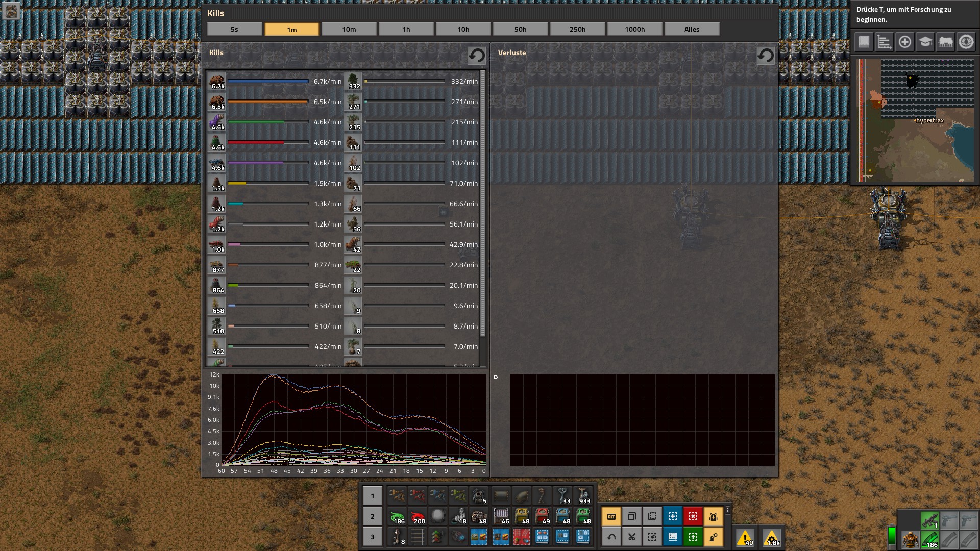980x551 pixels.
Task: Toggle ALT detail mode shortcut
Action: [x=611, y=516]
